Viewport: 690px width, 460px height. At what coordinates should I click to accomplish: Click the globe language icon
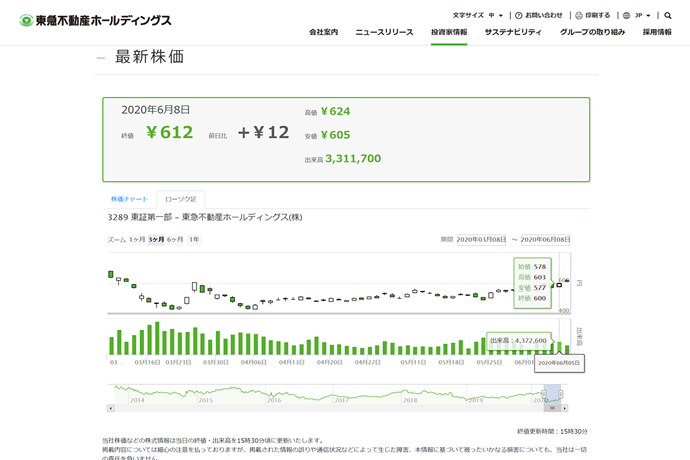626,15
